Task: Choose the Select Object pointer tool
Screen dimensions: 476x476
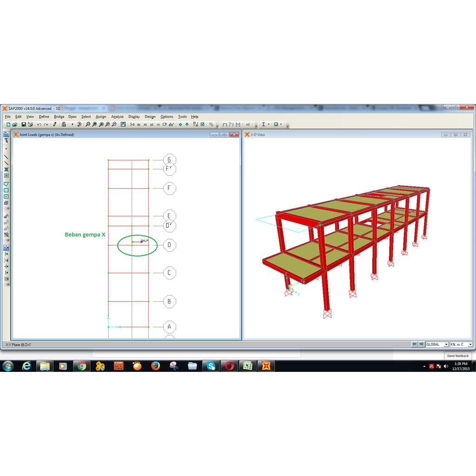Action: pos(6,134)
